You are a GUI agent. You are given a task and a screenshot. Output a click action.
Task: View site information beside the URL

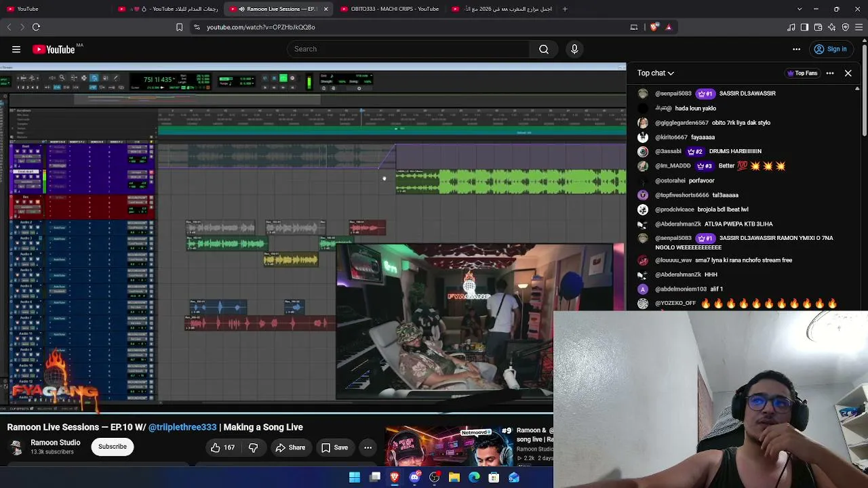(197, 27)
